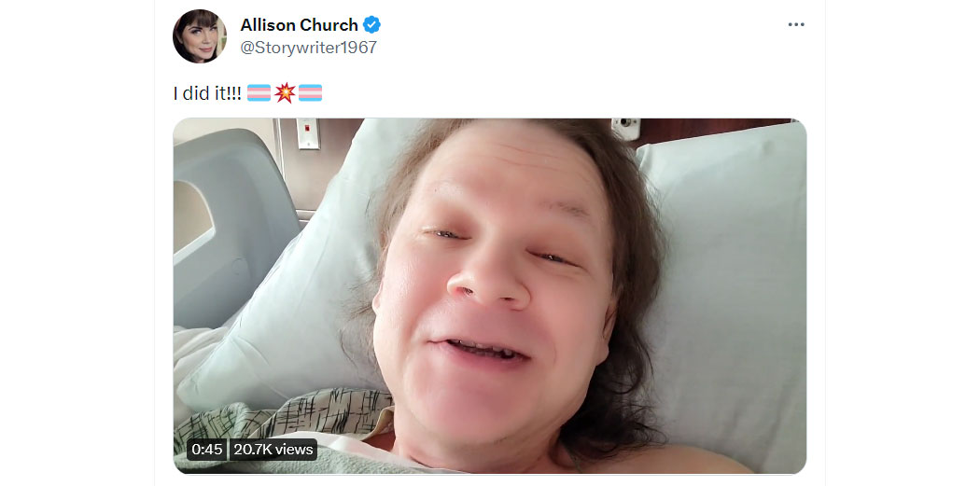Click the wall light switch in the video
980x486 pixels.
coord(308,133)
